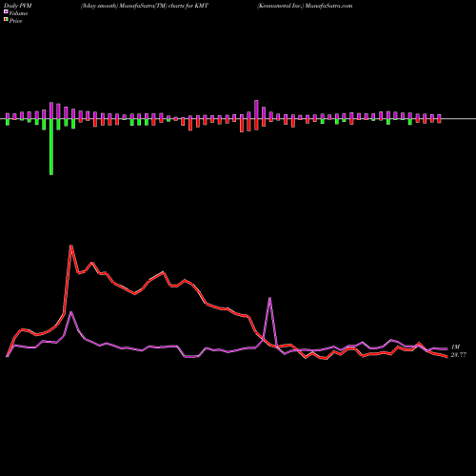476x476 pixels.
Task: Click the '1M' volume value label
Action: (x=455, y=347)
